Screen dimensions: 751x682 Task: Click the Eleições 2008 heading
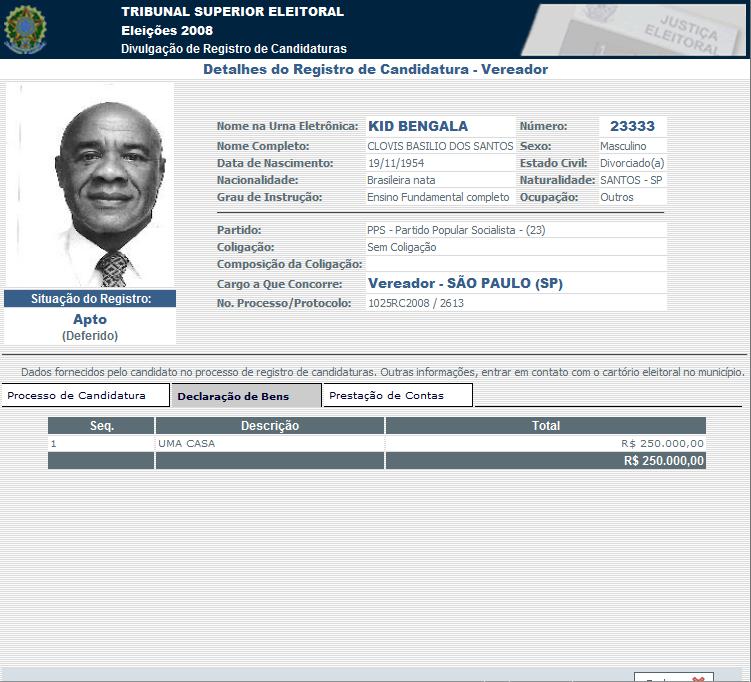[x=167, y=31]
